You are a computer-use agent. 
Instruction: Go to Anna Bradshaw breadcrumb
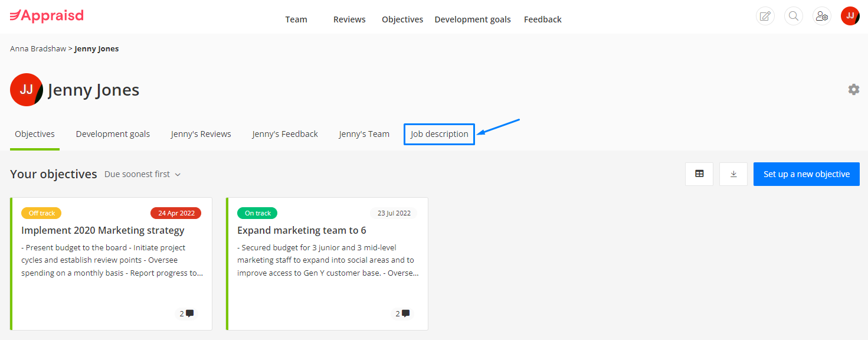[38, 49]
